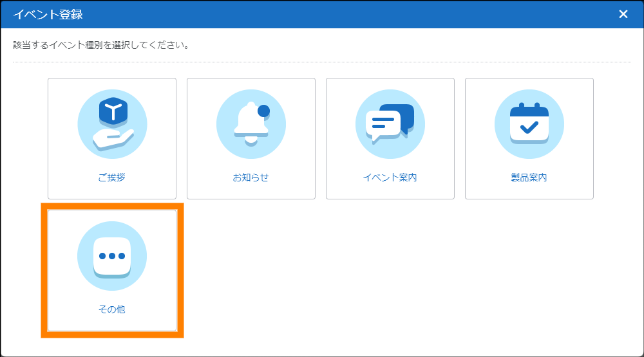The width and height of the screenshot is (644, 357).
Task: Choose the ご挨拶 event type card
Action: 112,138
